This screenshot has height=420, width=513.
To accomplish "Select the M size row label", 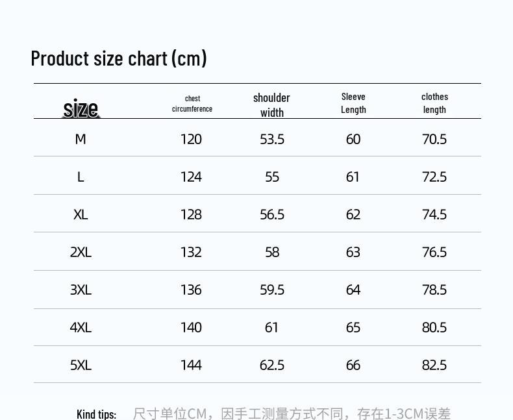I will coord(81,139).
